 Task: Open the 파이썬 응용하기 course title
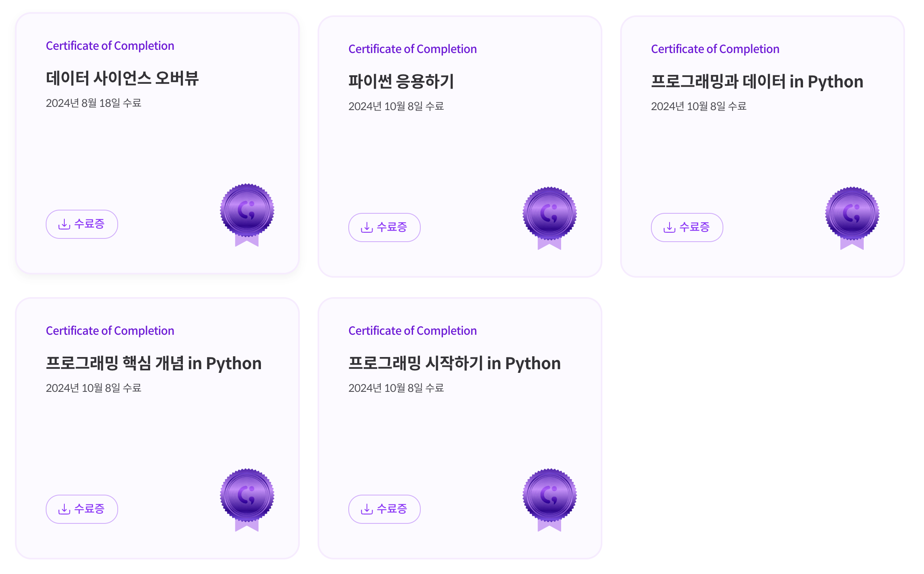pos(401,81)
